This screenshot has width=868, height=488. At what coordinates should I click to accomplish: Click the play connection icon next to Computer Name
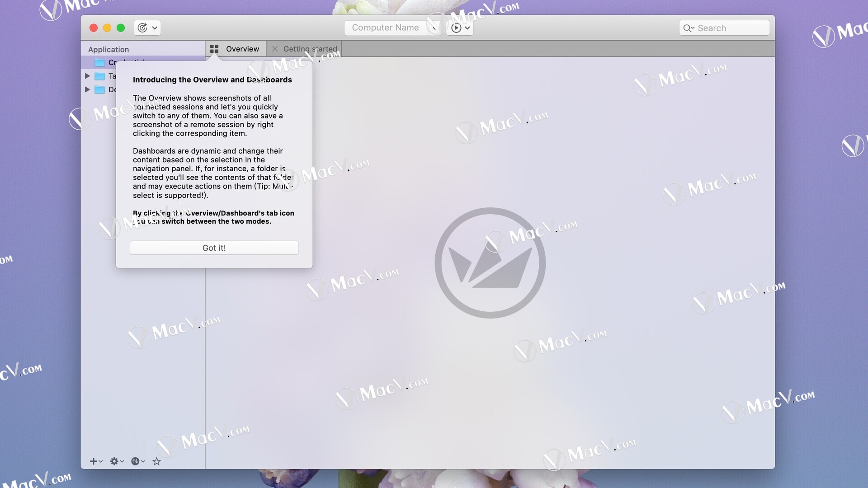pos(457,28)
